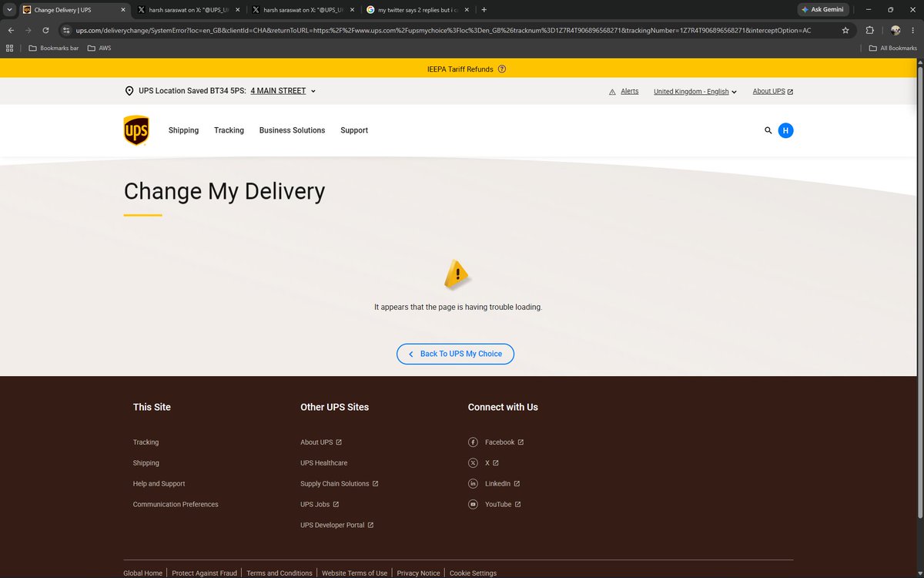Open UPS Developer Portal footer link
924x578 pixels.
pyautogui.click(x=337, y=526)
